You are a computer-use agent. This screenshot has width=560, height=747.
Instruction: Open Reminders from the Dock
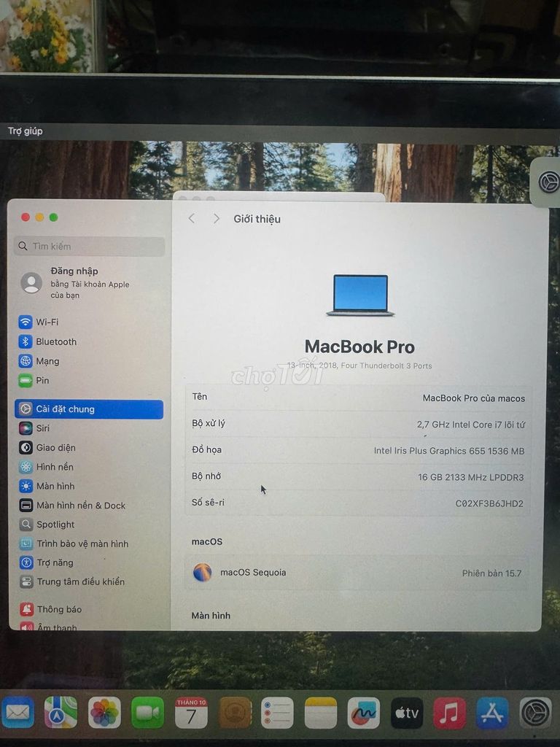(x=278, y=713)
